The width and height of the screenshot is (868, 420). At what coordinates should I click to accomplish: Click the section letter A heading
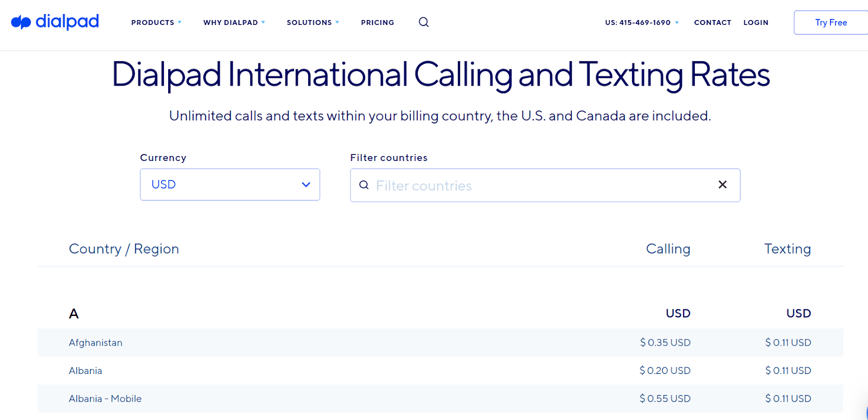[x=74, y=314]
